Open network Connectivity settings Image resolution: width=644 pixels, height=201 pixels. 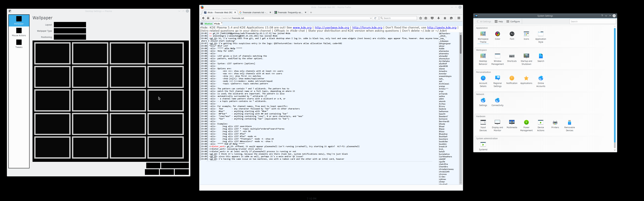(x=497, y=102)
